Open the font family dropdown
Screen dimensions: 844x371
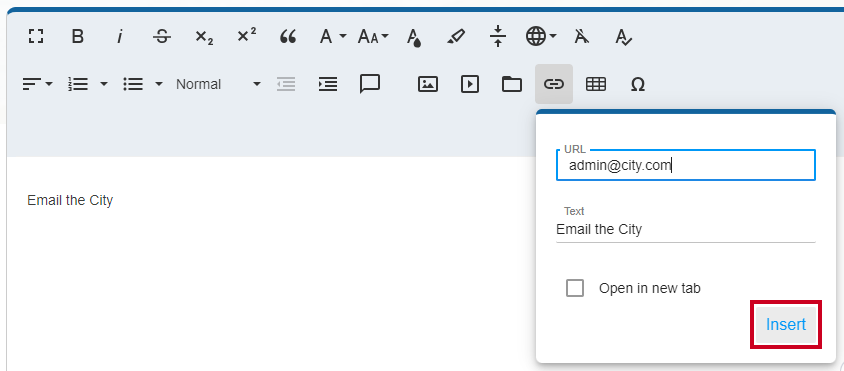[333, 37]
